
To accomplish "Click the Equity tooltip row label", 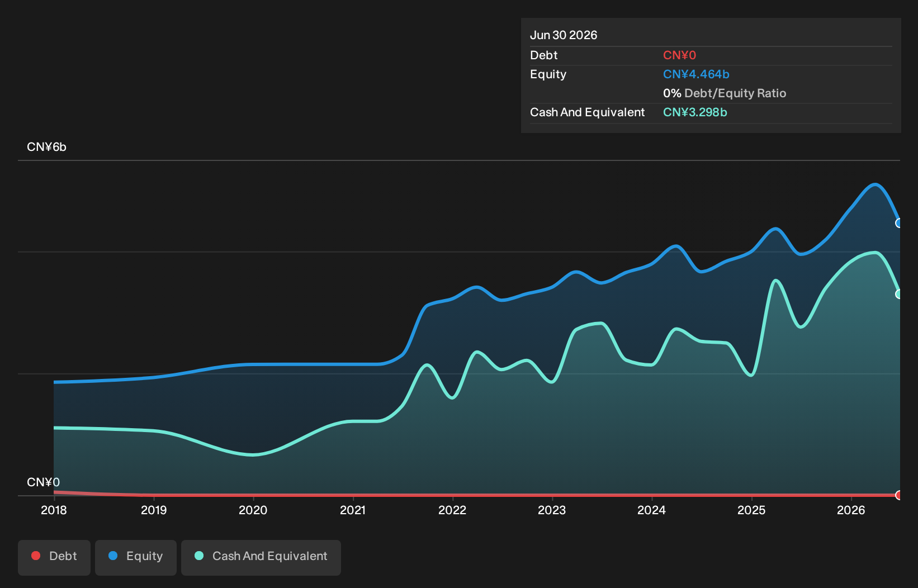I will pyautogui.click(x=548, y=74).
